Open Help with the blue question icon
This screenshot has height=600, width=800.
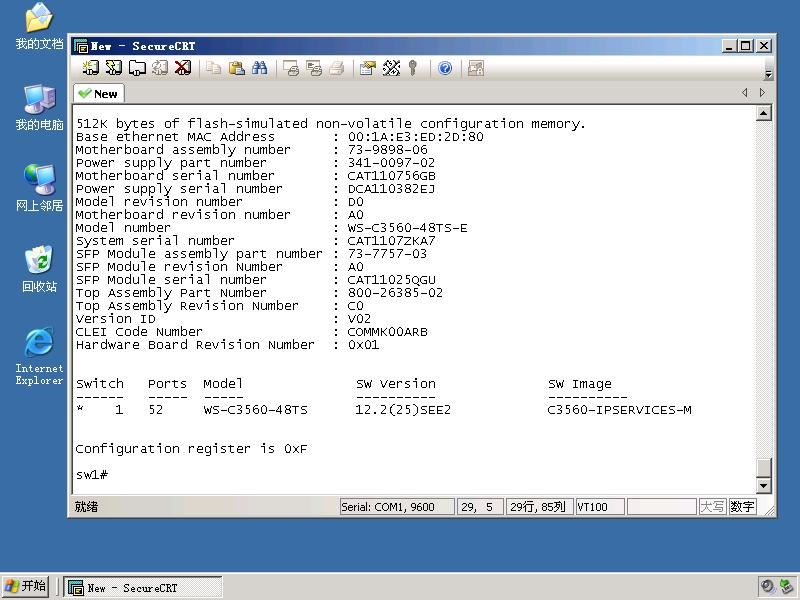tap(445, 68)
